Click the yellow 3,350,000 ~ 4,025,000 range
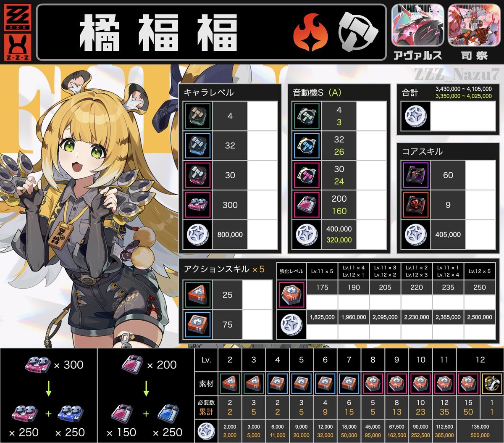 pyautogui.click(x=463, y=96)
